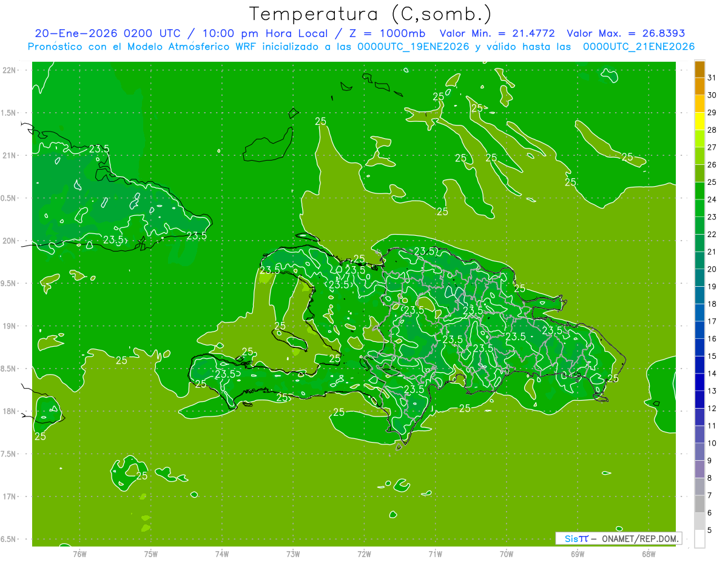Screen dimensions: 728x562
Task: Click the longitude label "74W"
Action: click(222, 554)
